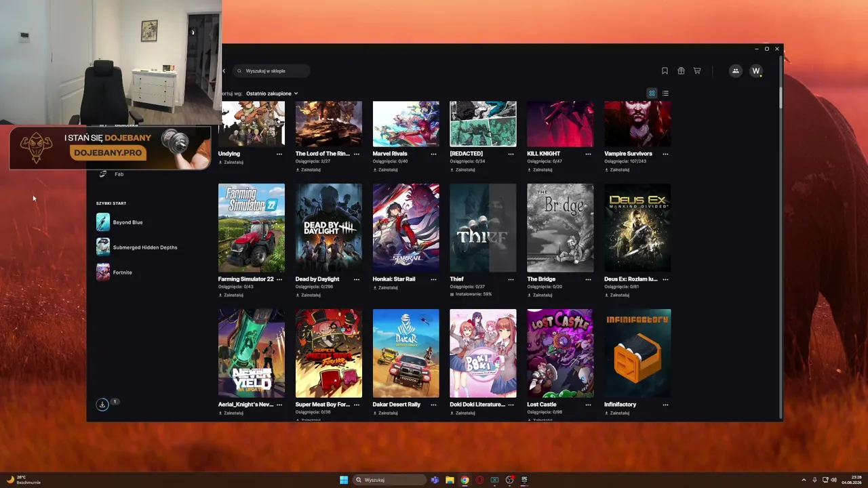The width and height of the screenshot is (868, 488).
Task: Open the Dead by Daylight cover art
Action: pyautogui.click(x=329, y=228)
